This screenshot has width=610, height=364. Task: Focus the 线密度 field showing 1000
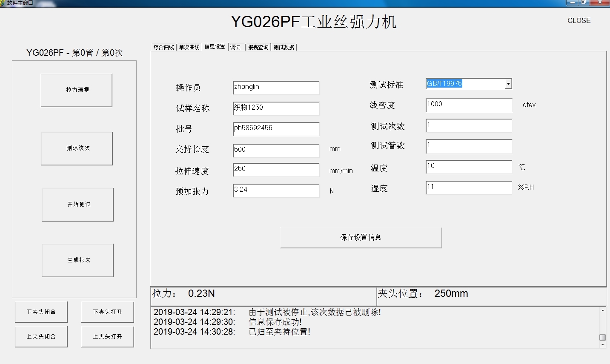[x=469, y=105]
